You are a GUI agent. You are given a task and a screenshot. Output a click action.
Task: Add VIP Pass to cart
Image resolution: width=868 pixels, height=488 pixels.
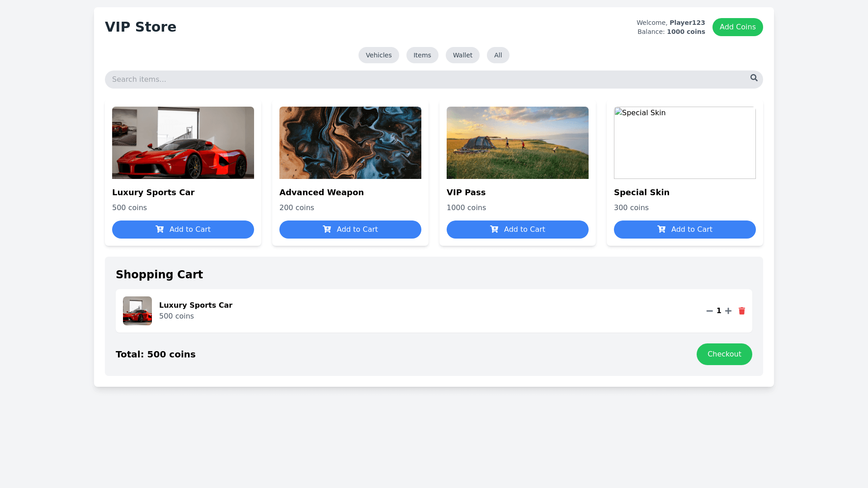point(517,230)
